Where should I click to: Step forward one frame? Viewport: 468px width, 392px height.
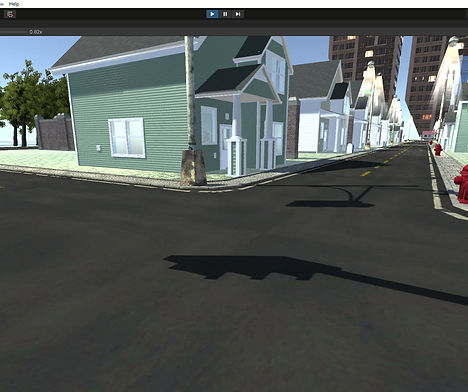pyautogui.click(x=238, y=14)
